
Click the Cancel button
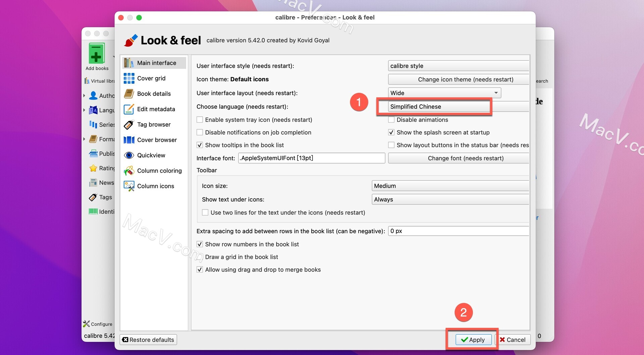pos(513,340)
